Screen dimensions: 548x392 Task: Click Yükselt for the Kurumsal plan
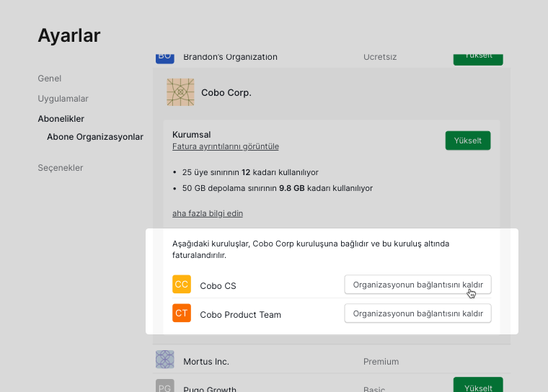pos(468,141)
